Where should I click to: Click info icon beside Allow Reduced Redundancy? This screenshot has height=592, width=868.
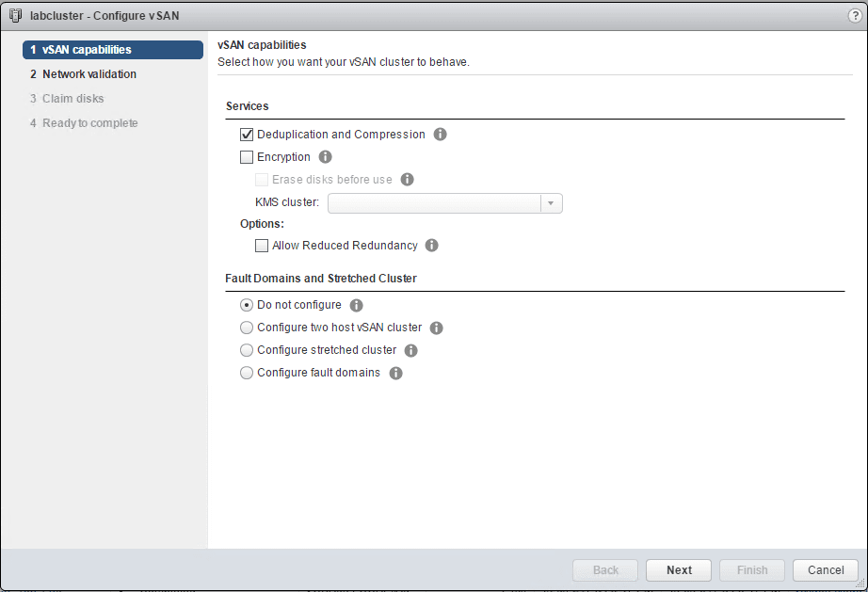click(432, 246)
